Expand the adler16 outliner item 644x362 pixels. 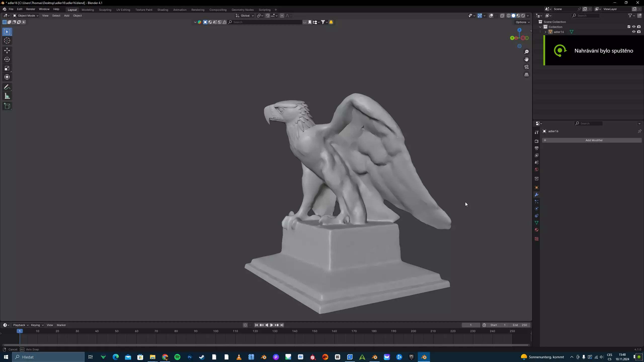click(545, 32)
